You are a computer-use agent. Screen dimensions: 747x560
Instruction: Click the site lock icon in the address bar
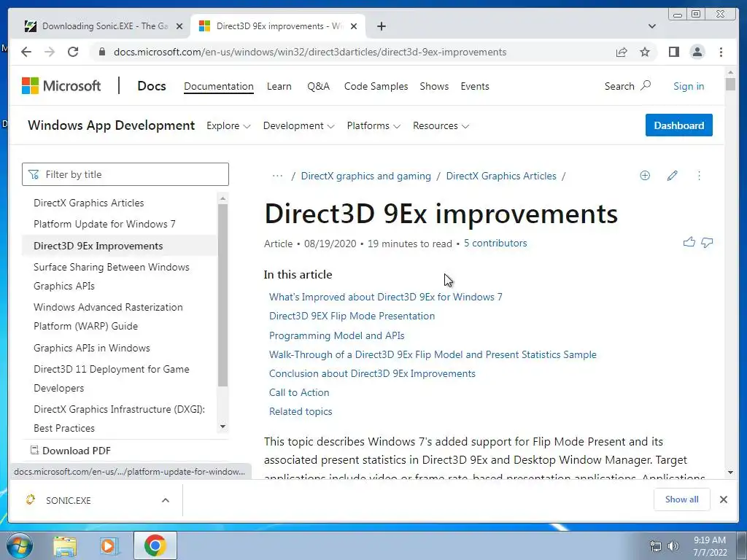click(101, 52)
